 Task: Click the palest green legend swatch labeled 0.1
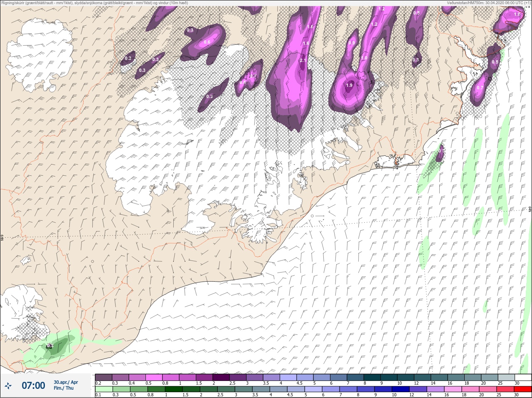(x=103, y=389)
